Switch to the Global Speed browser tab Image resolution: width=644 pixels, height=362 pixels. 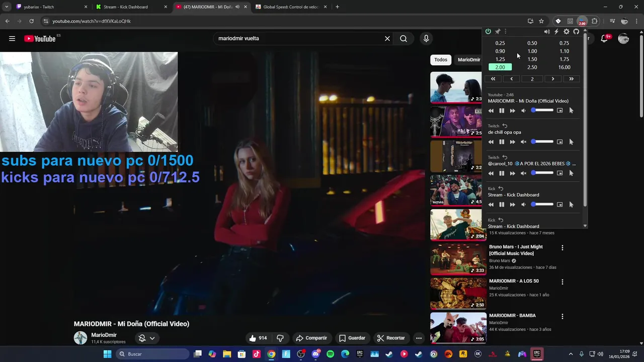pyautogui.click(x=291, y=7)
